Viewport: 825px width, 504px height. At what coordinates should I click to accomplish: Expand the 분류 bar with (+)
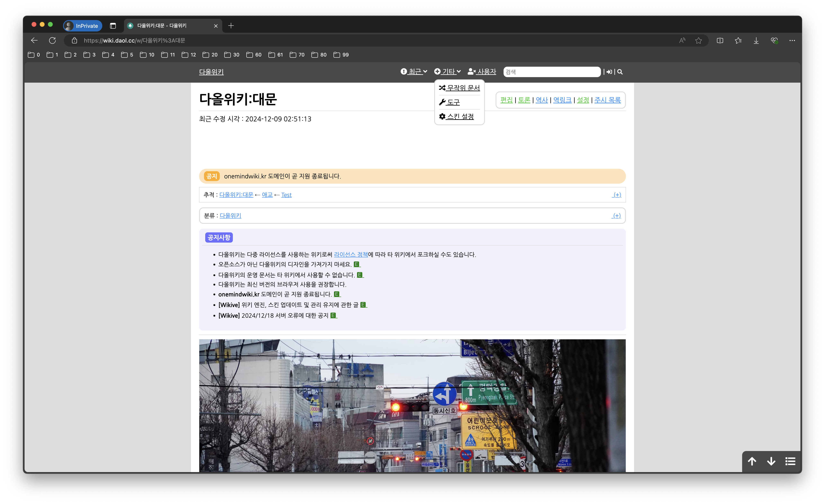pos(616,216)
